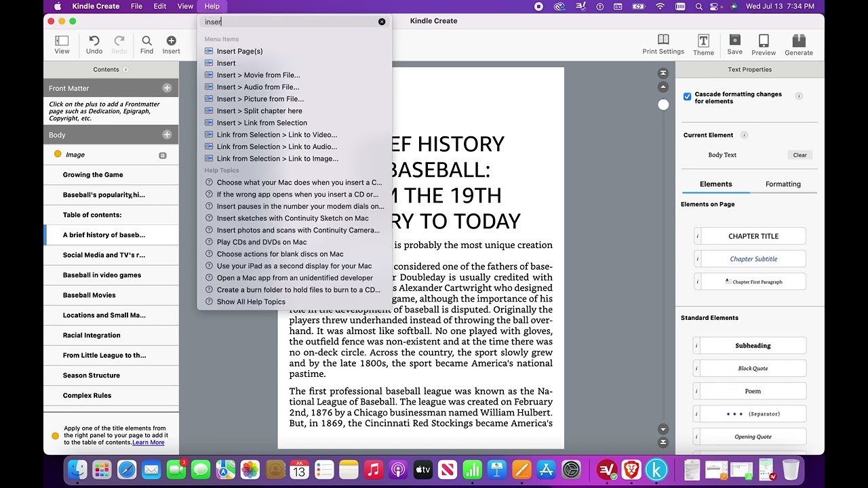Apply Poem standard element

pyautogui.click(x=753, y=391)
